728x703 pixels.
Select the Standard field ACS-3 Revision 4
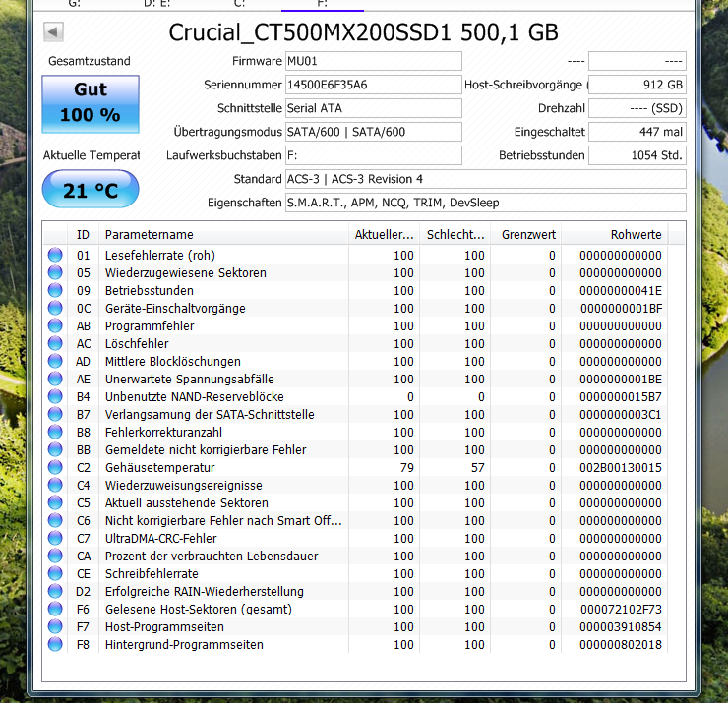pos(486,179)
